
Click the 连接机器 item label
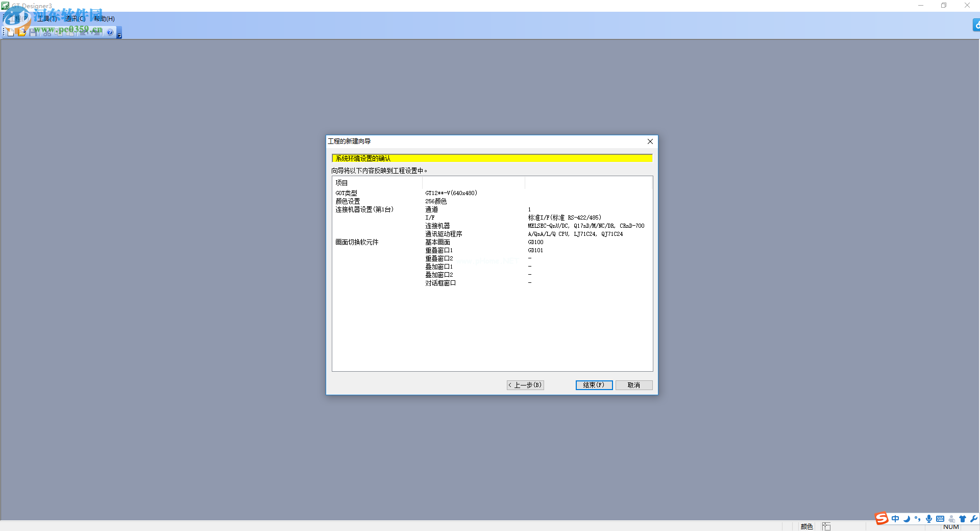437,226
